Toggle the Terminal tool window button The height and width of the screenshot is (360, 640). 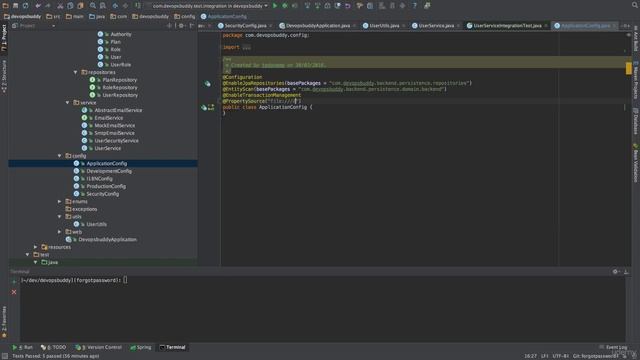point(173,347)
